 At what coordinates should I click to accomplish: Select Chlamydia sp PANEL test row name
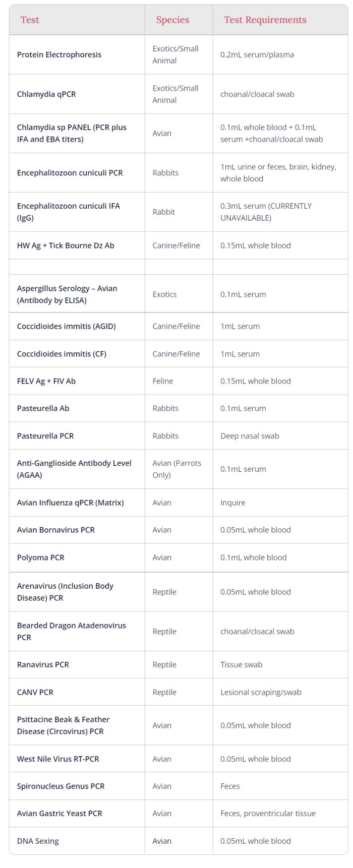[x=72, y=133]
